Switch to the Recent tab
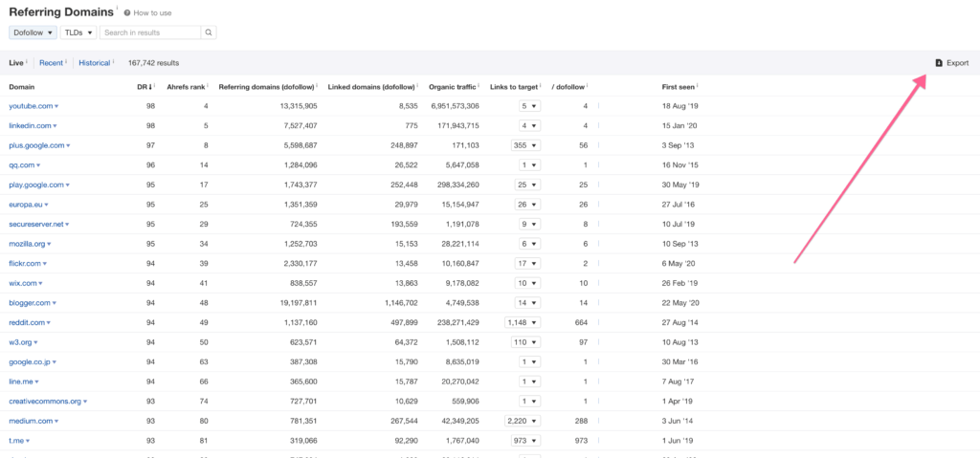This screenshot has height=458, width=980. [x=51, y=63]
